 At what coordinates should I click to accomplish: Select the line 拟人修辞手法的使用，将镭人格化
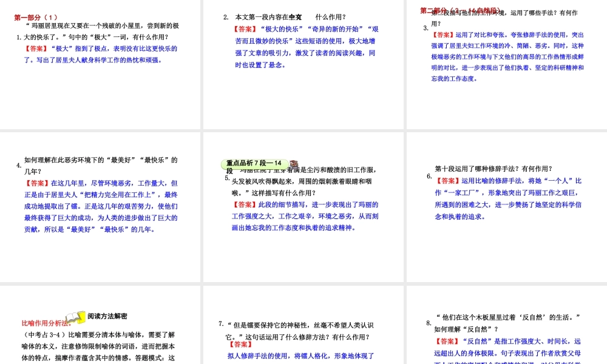(x=300, y=356)
